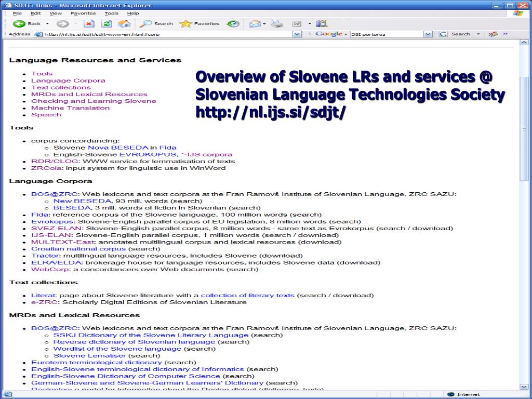Open the Back button history dropdown

click(47, 23)
